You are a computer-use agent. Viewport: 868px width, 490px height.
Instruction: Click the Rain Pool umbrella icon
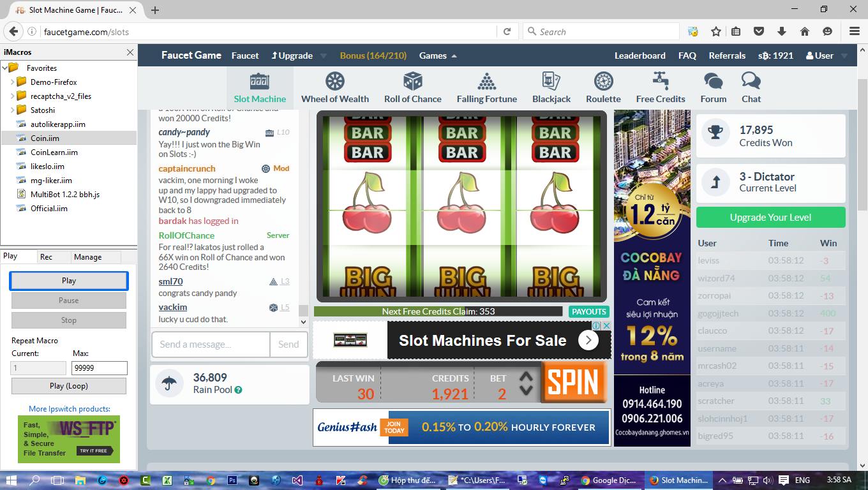click(x=169, y=383)
